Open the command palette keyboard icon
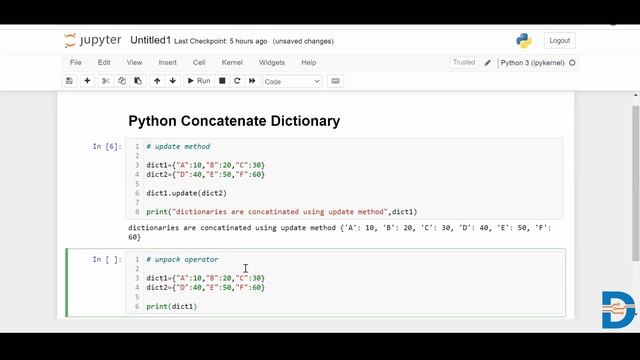Viewport: 640px width, 360px height. point(335,81)
